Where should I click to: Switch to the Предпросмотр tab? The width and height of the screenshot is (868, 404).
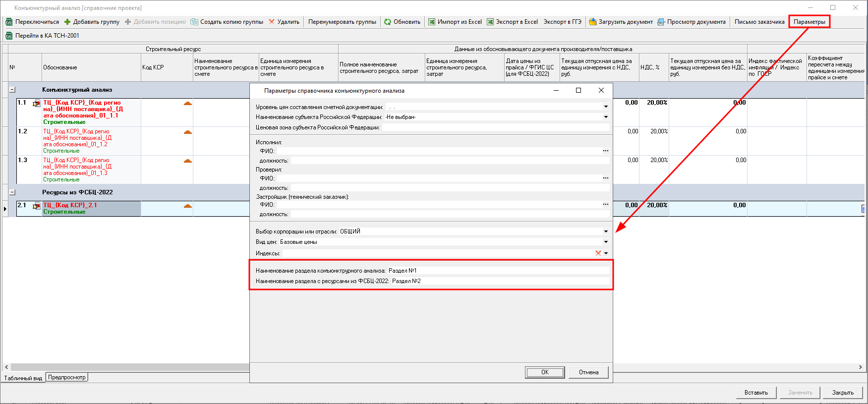(67, 377)
